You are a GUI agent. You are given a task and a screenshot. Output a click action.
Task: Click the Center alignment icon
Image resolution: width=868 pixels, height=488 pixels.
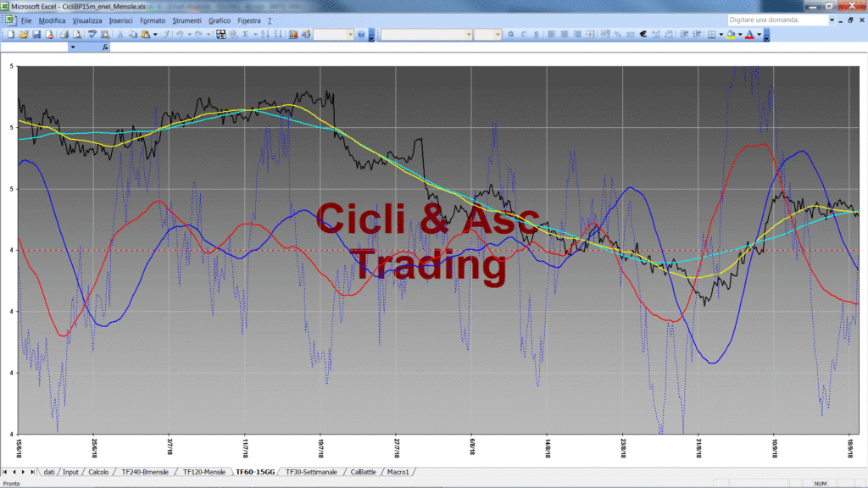point(564,34)
